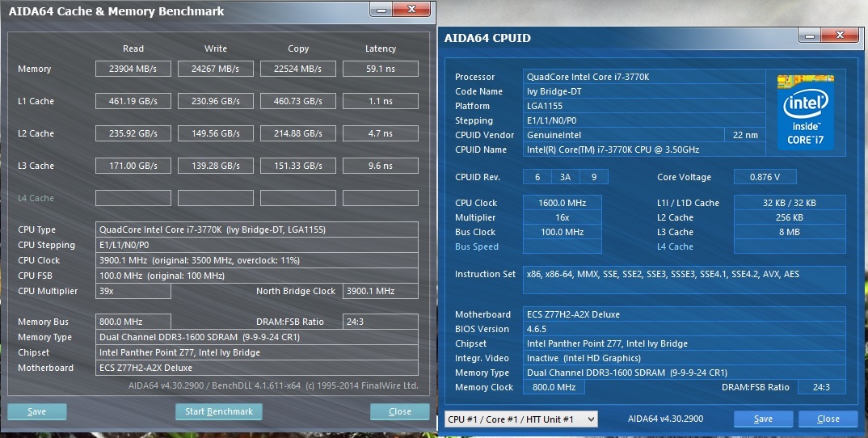Screen dimensions: 868x438
Task: Select the Memory Write value 24267 MB/s
Action: [215, 69]
